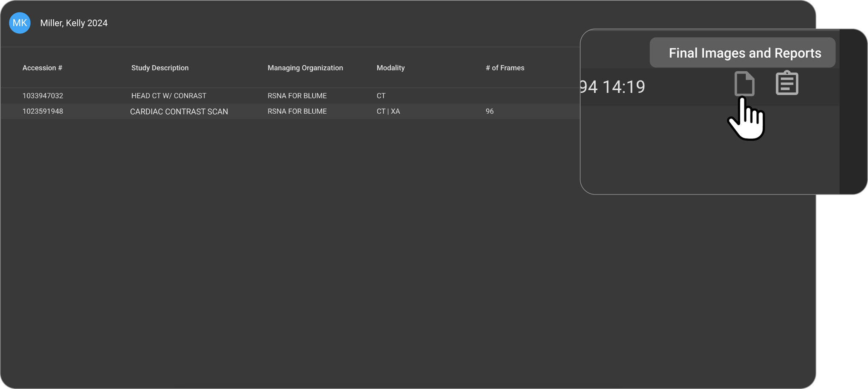Click the CT modality cell in first row

tap(381, 96)
